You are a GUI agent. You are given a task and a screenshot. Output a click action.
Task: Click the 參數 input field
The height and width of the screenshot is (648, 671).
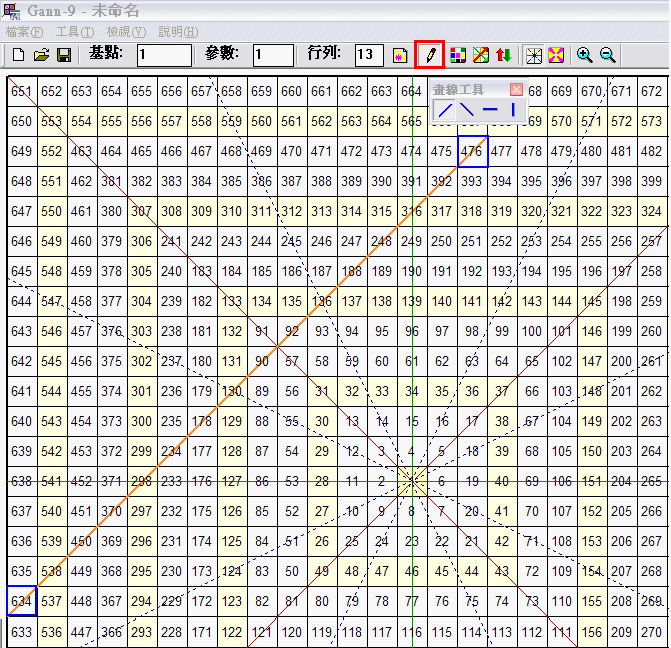coord(273,55)
